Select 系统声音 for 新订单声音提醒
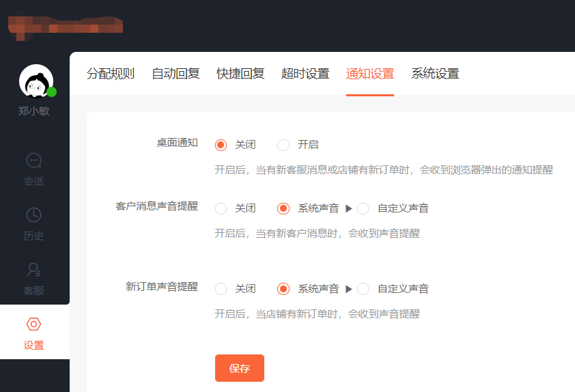 [283, 289]
